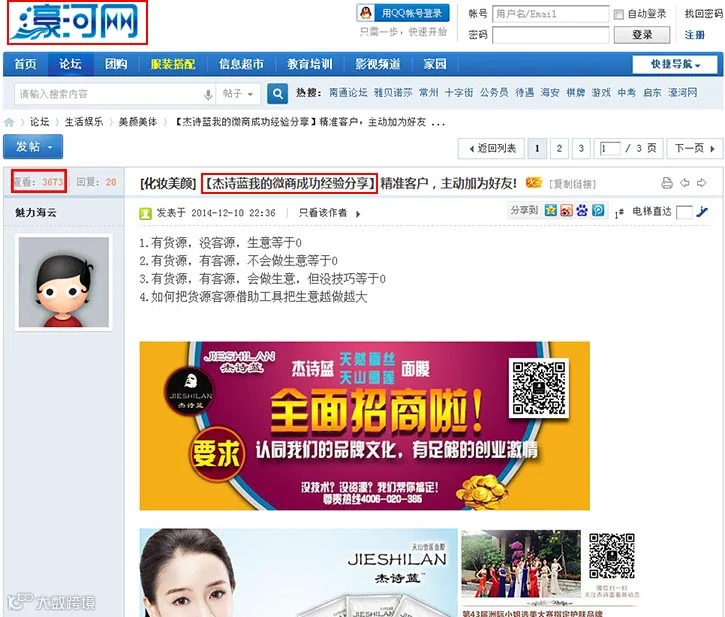The height and width of the screenshot is (617, 725).
Task: Click the 注册 link
Action: [x=694, y=35]
